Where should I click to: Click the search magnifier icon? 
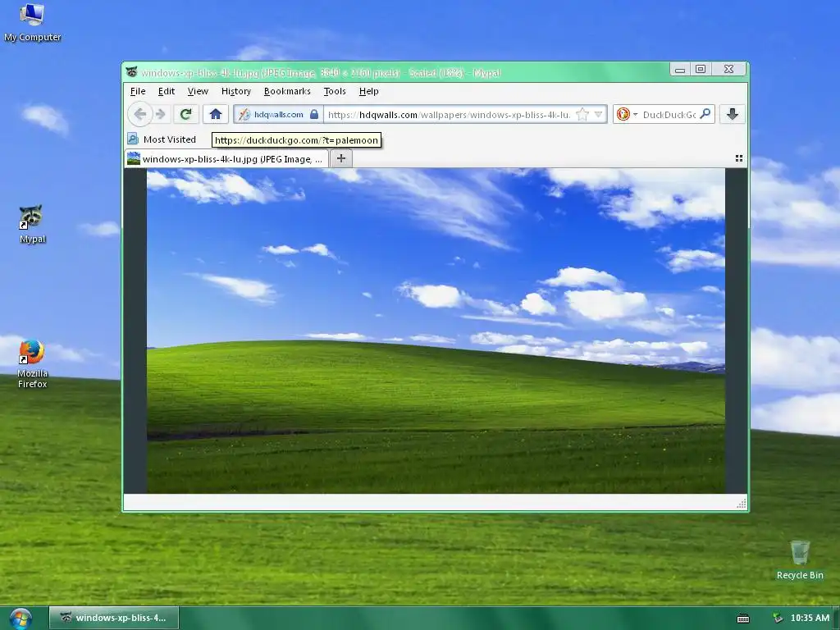click(705, 113)
